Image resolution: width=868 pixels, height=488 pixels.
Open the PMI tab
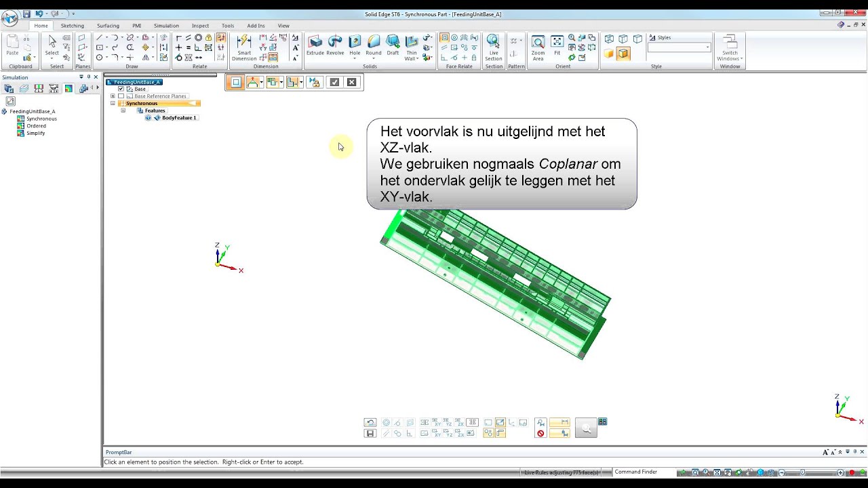click(137, 26)
